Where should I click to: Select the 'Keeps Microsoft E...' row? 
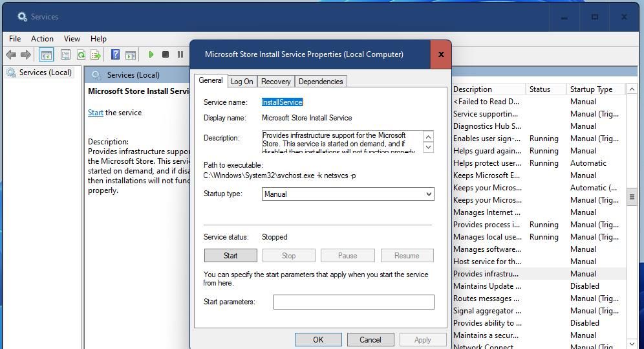[539, 175]
